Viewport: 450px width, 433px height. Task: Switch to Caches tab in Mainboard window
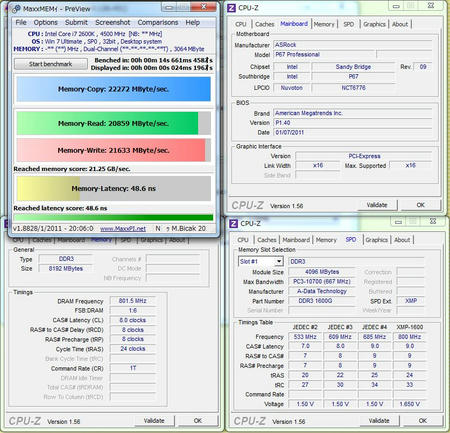(x=264, y=24)
